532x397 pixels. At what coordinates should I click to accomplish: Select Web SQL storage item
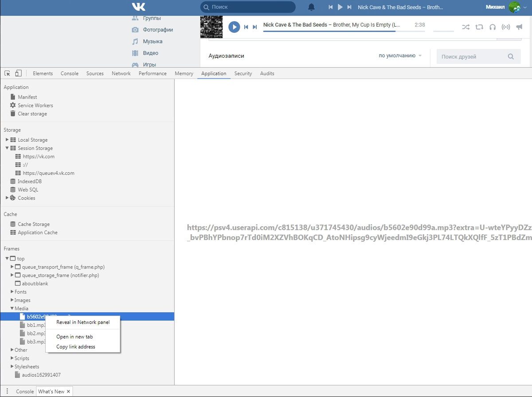click(x=28, y=190)
